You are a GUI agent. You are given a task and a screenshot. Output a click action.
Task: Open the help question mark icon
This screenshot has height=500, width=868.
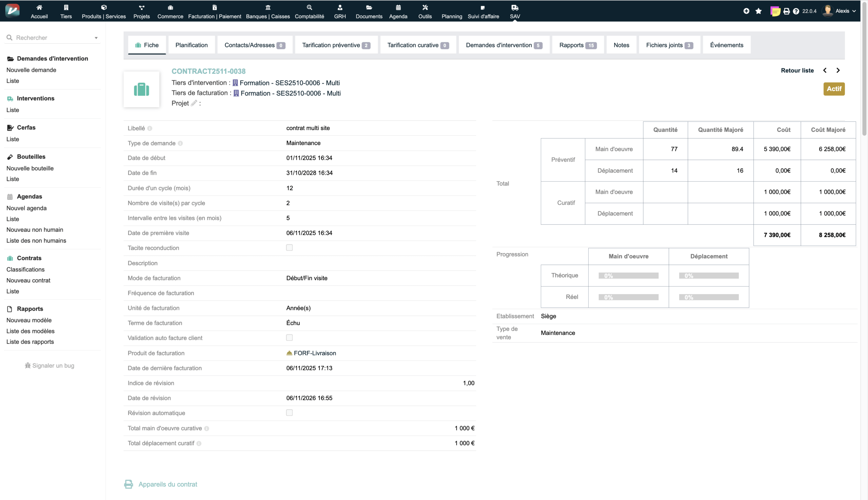tap(796, 11)
